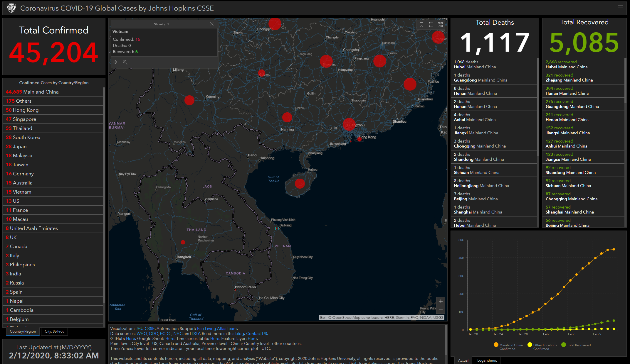Open Esri Living Atlas team link
This screenshot has width=630, height=364.
point(217,329)
